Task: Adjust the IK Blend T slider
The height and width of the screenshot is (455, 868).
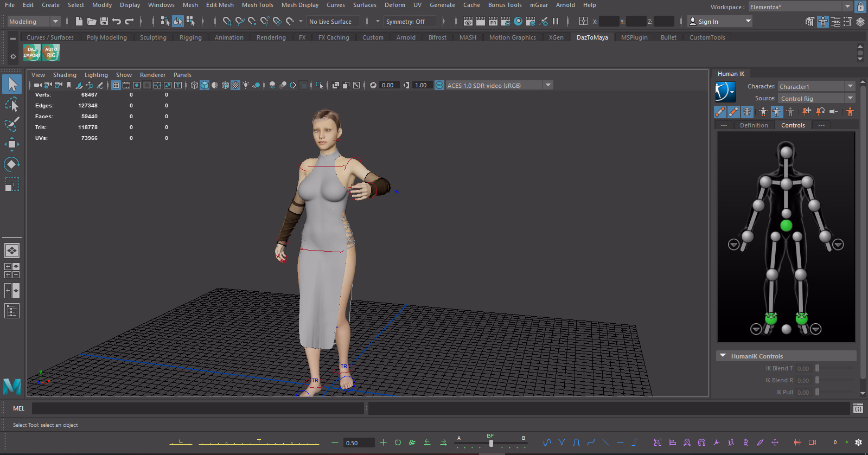Action: tap(818, 368)
